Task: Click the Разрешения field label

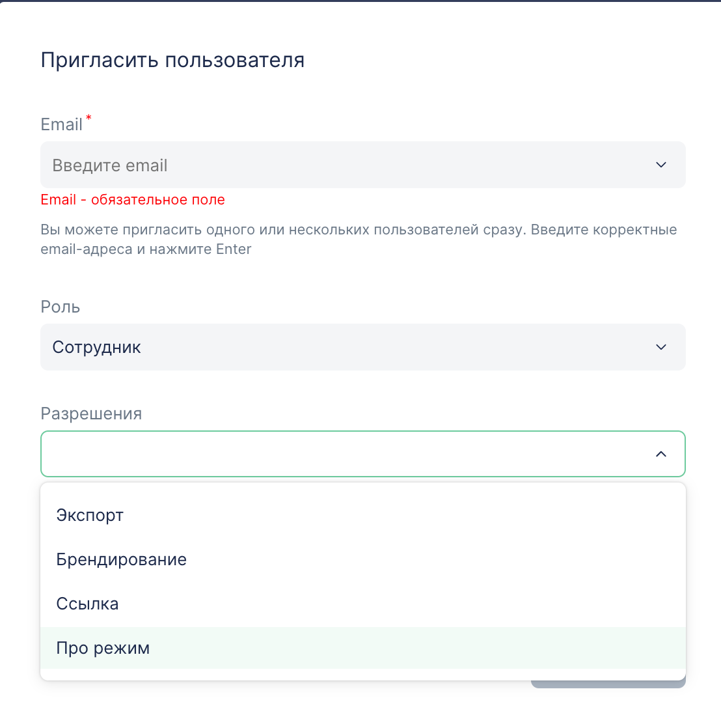Action: point(91,413)
